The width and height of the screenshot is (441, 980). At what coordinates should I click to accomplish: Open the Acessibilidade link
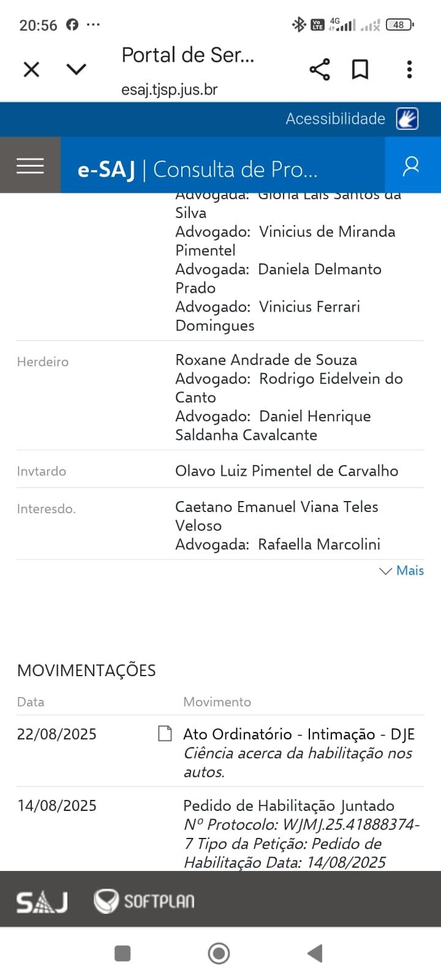[x=335, y=119]
